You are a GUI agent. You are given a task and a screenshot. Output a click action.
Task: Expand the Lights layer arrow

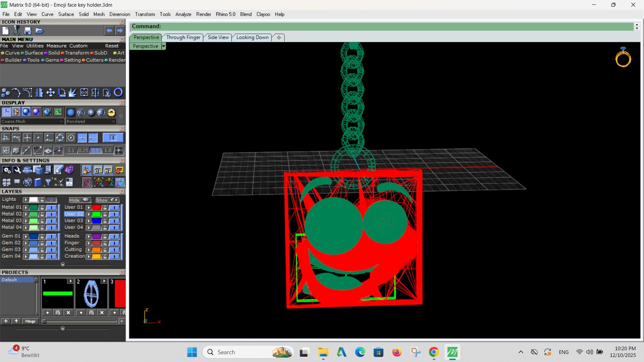pyautogui.click(x=25, y=200)
